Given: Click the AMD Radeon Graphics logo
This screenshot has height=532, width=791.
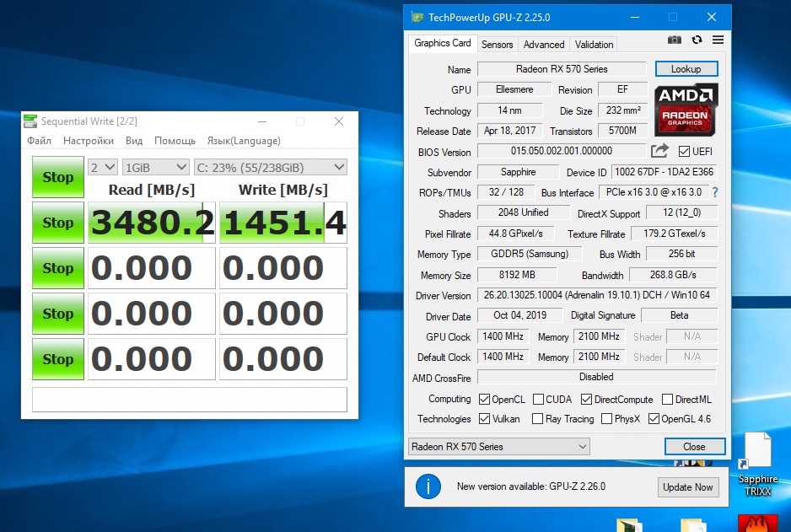Looking at the screenshot, I should [x=686, y=110].
